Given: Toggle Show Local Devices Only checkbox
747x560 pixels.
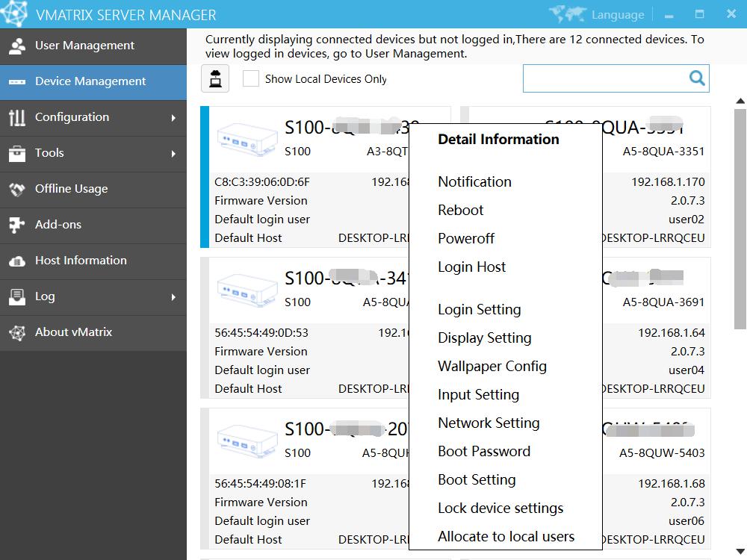Looking at the screenshot, I should (x=251, y=78).
